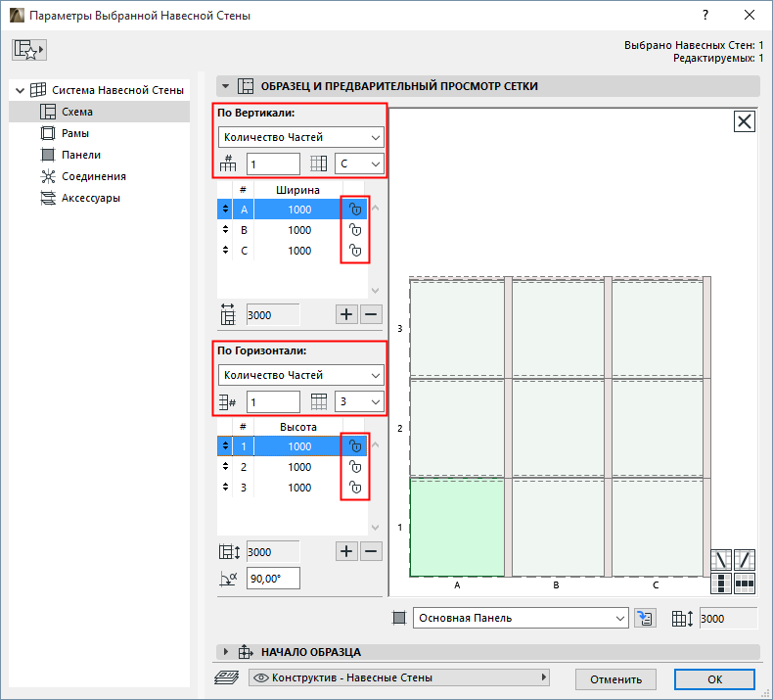
Task: Click the Отменить button
Action: point(615,679)
